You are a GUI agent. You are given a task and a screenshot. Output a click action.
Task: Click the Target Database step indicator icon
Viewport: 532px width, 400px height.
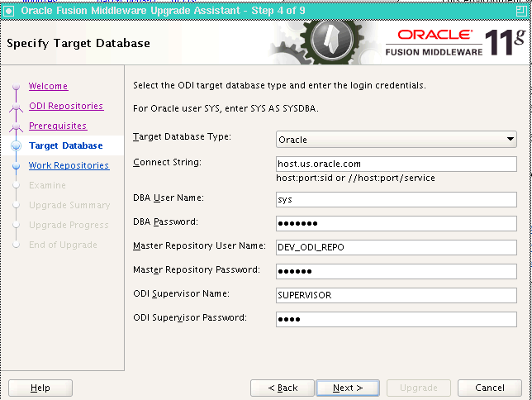[16, 146]
